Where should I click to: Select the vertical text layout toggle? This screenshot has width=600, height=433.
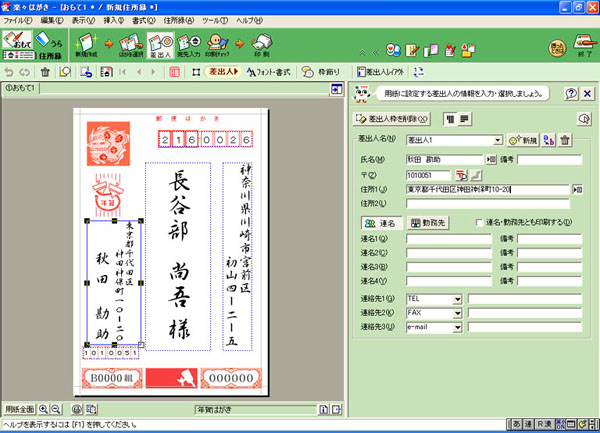pos(449,118)
